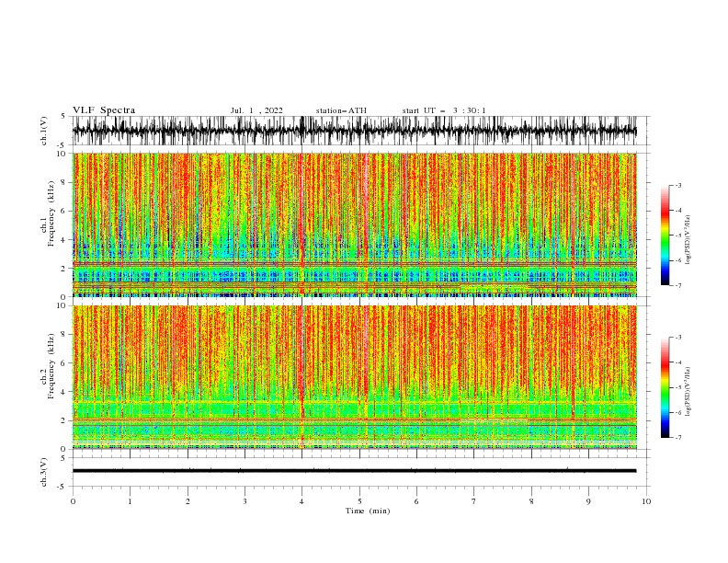Click the ch.1 frequency axis "6" tick
Viewport: 728px width, 563px height.
(63, 211)
